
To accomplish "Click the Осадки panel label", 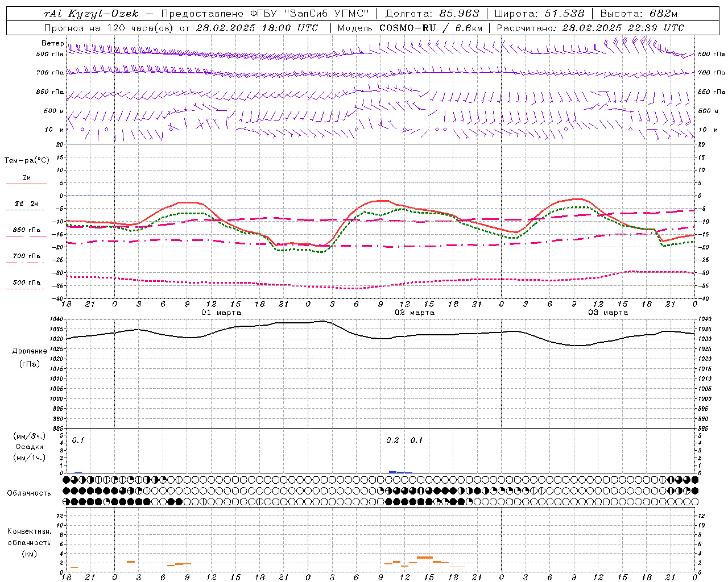I will click(x=29, y=447).
